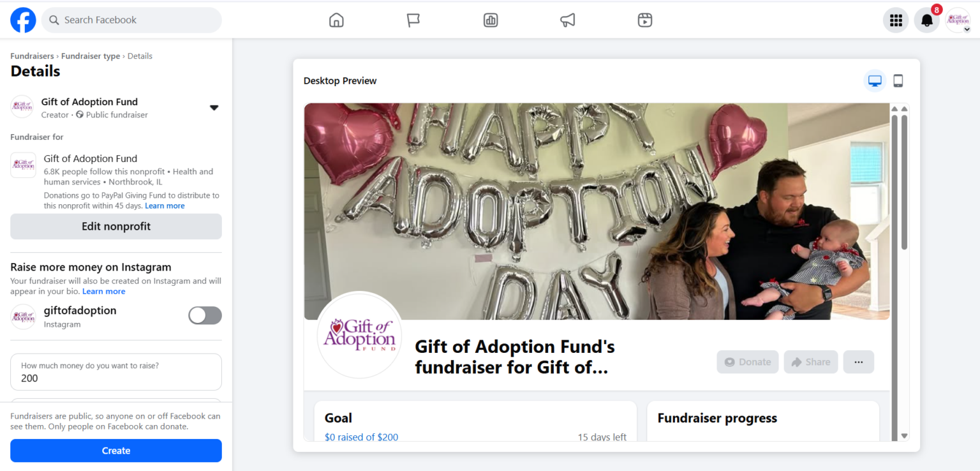Open the Ad Center megaphone icon
The height and width of the screenshot is (471, 980).
point(567,20)
